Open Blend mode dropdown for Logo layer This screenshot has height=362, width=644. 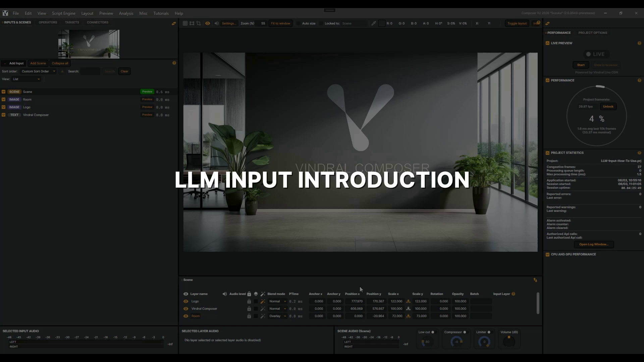pyautogui.click(x=277, y=301)
